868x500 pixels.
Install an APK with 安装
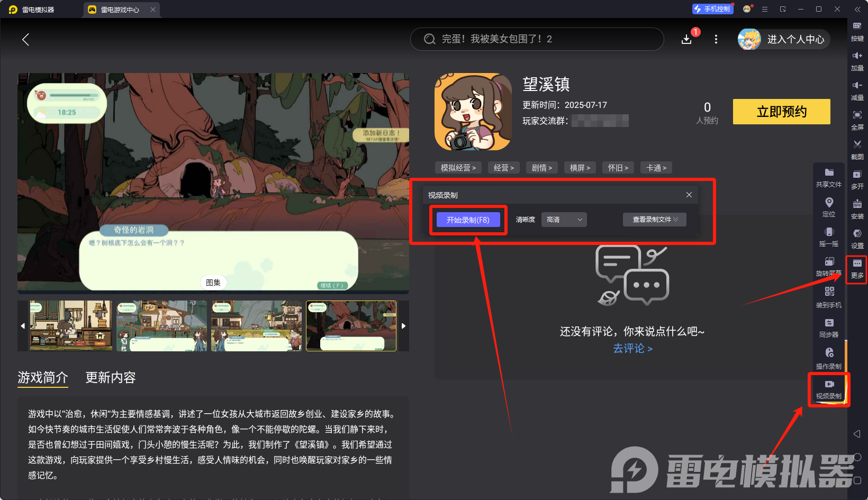click(857, 210)
